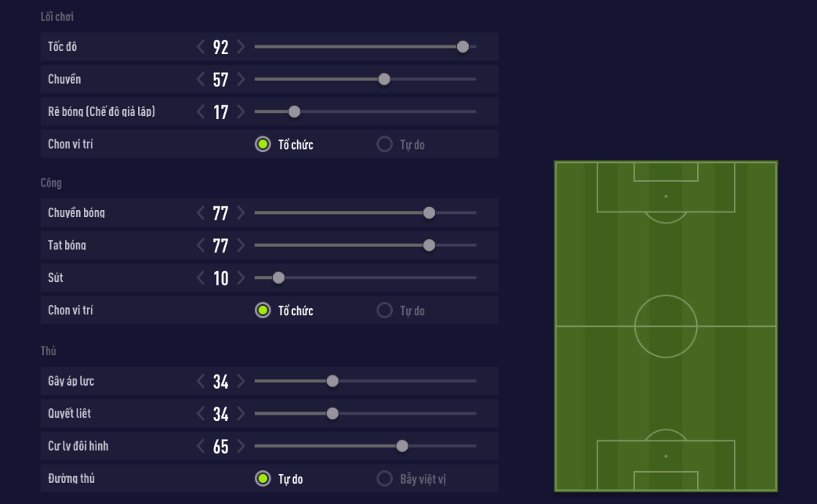Increase Chuyền bóng with the right chevron

pyautogui.click(x=240, y=213)
